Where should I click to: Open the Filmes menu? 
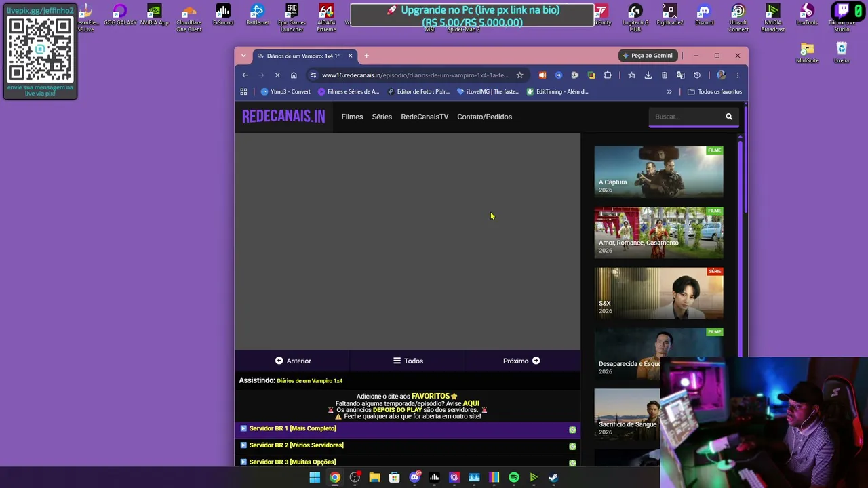(x=352, y=117)
